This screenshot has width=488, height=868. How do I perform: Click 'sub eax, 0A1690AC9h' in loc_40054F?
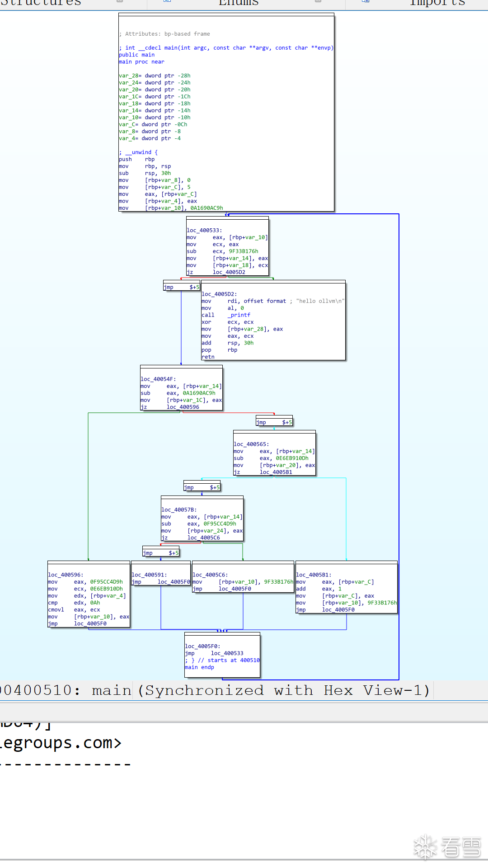(178, 393)
